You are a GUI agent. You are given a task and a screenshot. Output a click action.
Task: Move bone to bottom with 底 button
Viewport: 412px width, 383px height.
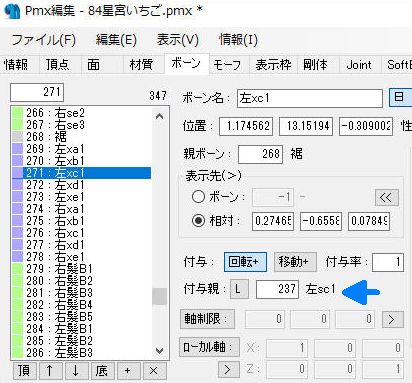point(102,371)
